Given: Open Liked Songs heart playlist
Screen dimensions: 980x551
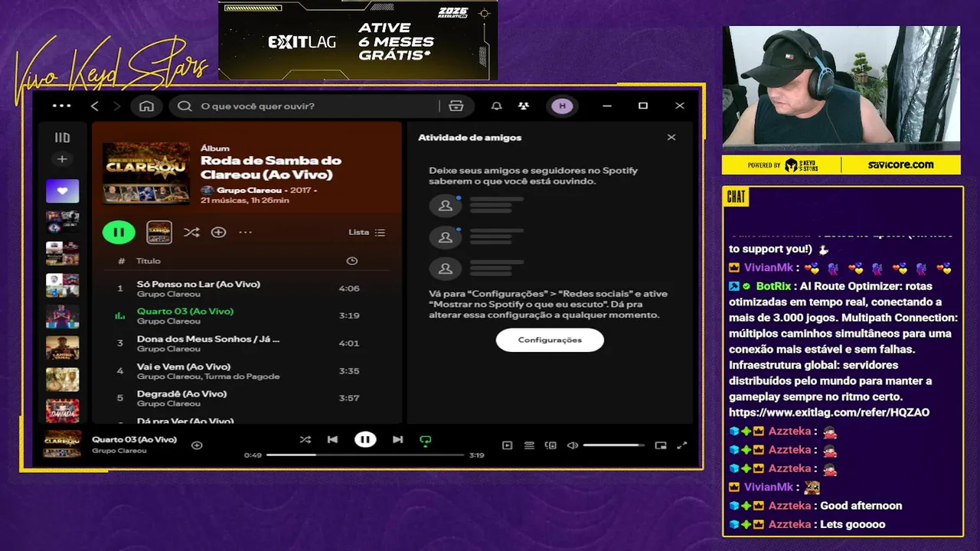Looking at the screenshot, I should (62, 191).
